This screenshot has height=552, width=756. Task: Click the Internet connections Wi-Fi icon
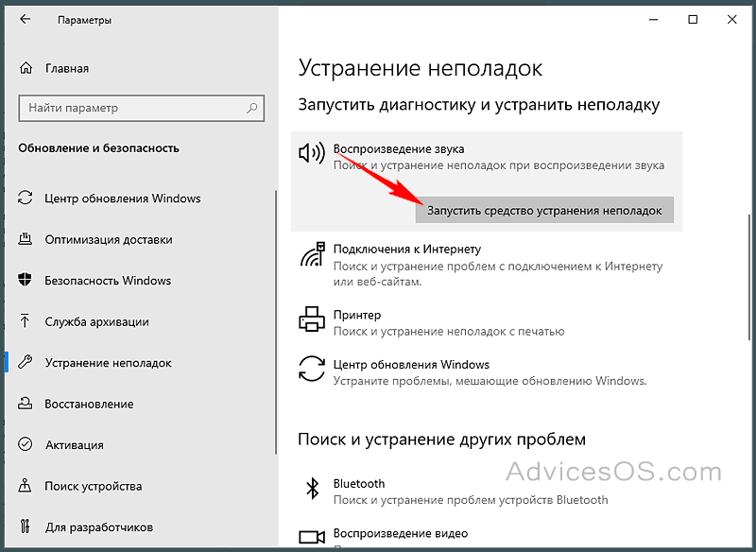[313, 254]
